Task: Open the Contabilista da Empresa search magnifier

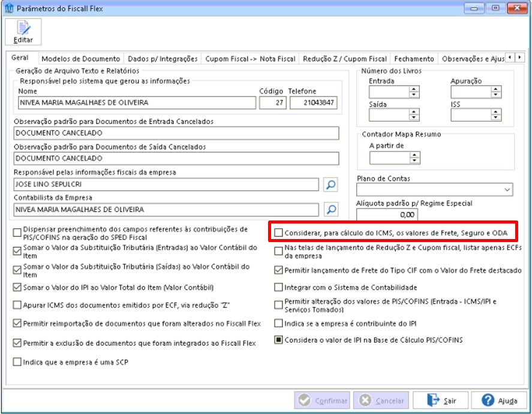Action: 330,209
